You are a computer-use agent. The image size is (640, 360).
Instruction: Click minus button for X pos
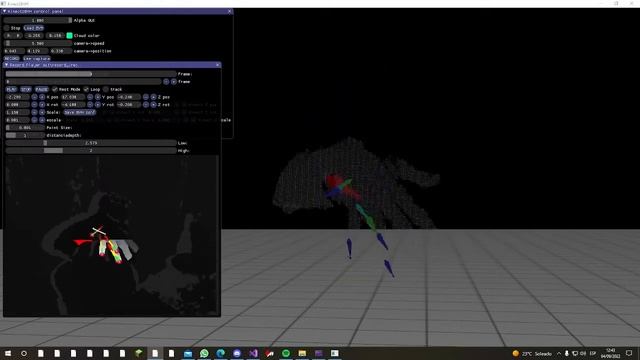[34, 97]
